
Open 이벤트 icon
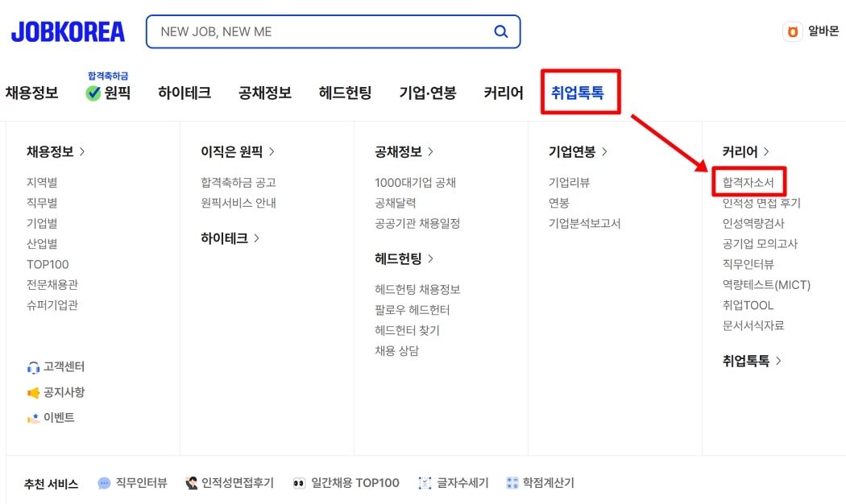[34, 418]
